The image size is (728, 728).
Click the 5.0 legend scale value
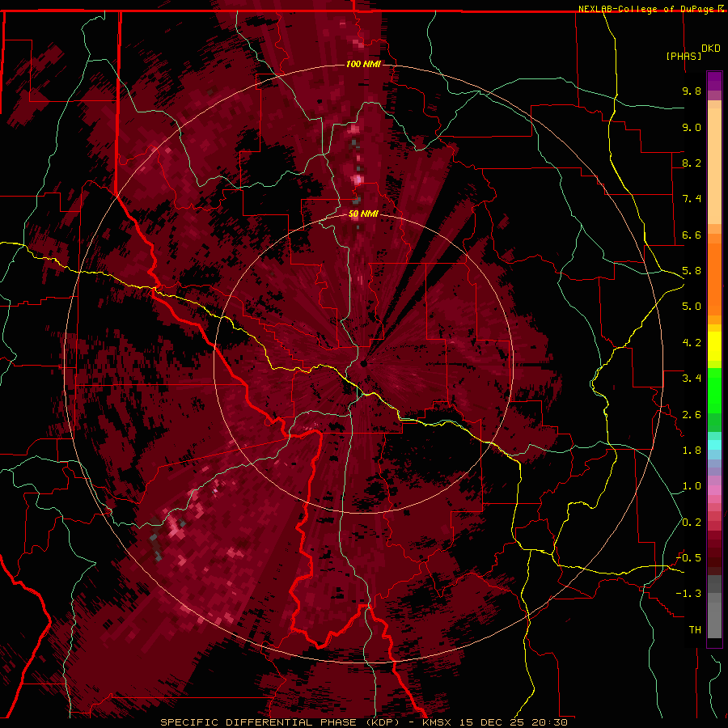tap(692, 307)
